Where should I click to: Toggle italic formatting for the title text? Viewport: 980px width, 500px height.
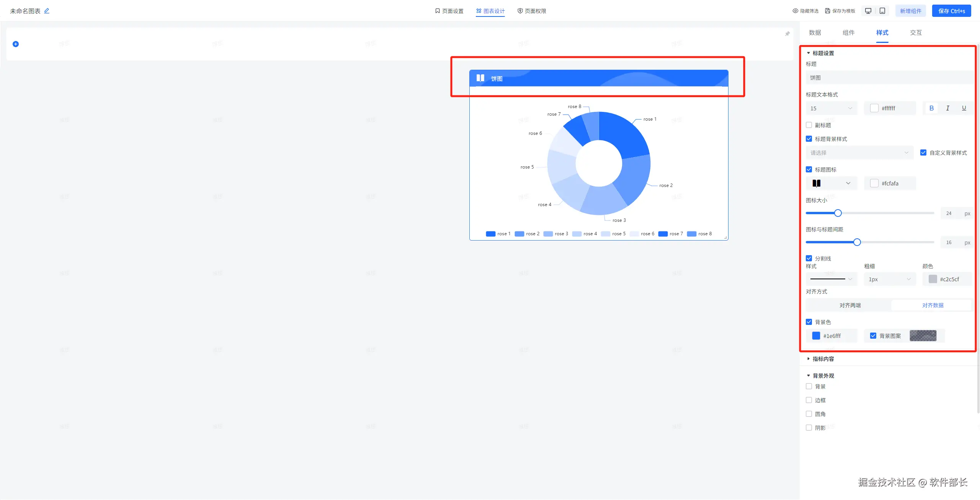coord(948,108)
